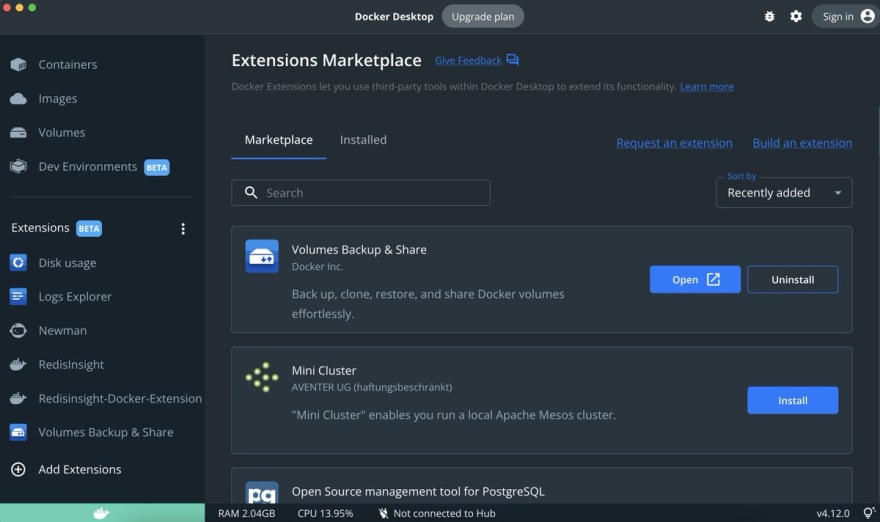This screenshot has width=880, height=522.
Task: Go to Volumes in sidebar
Action: (x=62, y=132)
